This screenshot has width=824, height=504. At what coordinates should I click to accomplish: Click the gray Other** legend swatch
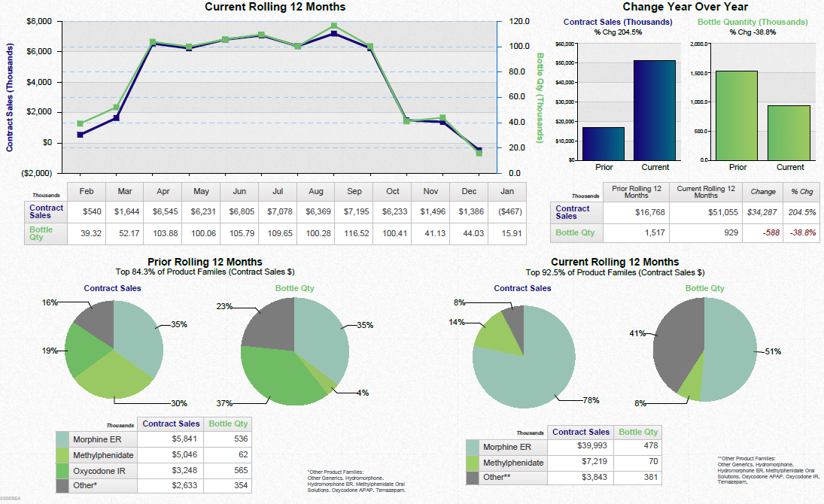[474, 478]
